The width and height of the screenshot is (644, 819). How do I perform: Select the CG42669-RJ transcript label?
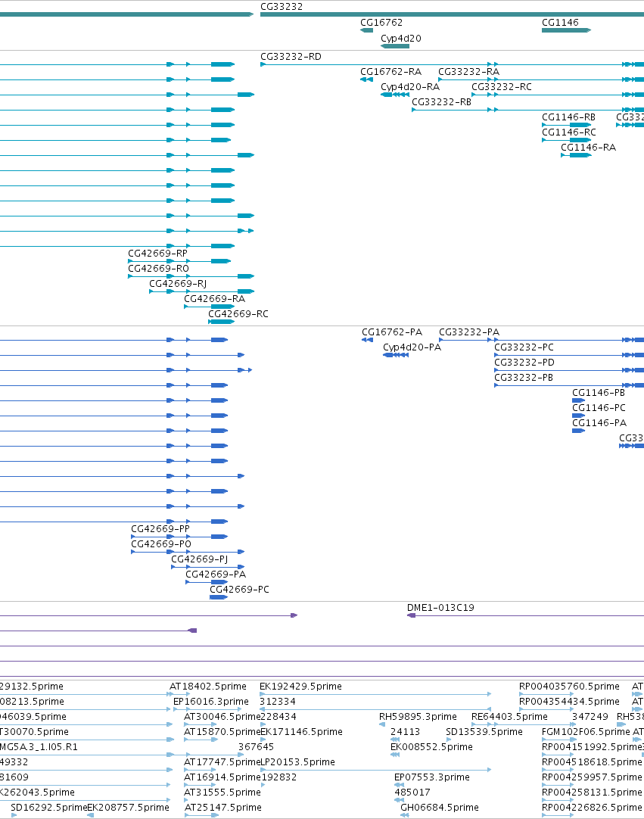[x=178, y=284]
